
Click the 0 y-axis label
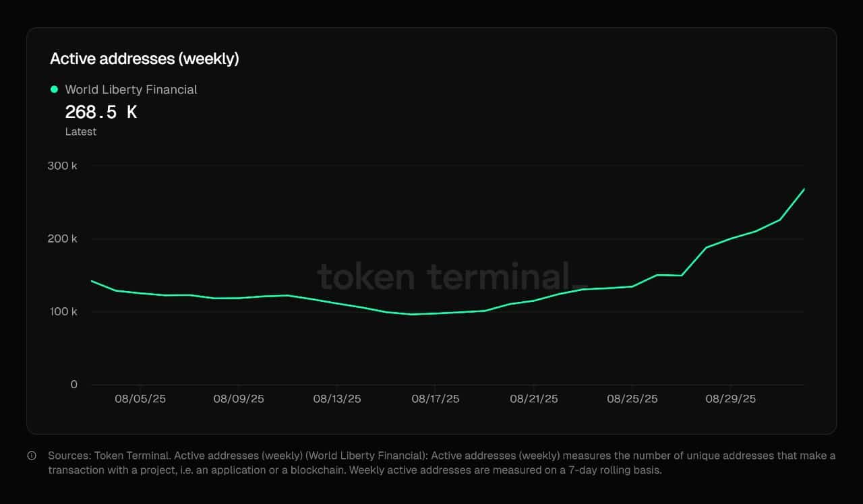pos(74,384)
